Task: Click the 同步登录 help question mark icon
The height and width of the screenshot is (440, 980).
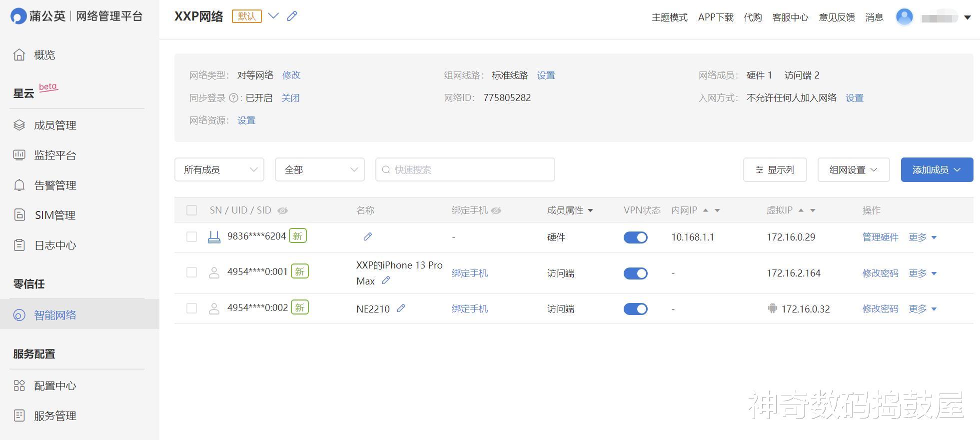Action: pos(233,98)
